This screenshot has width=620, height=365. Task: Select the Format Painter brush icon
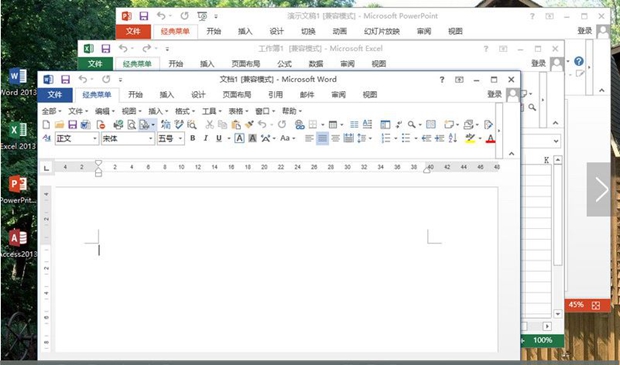(249, 125)
